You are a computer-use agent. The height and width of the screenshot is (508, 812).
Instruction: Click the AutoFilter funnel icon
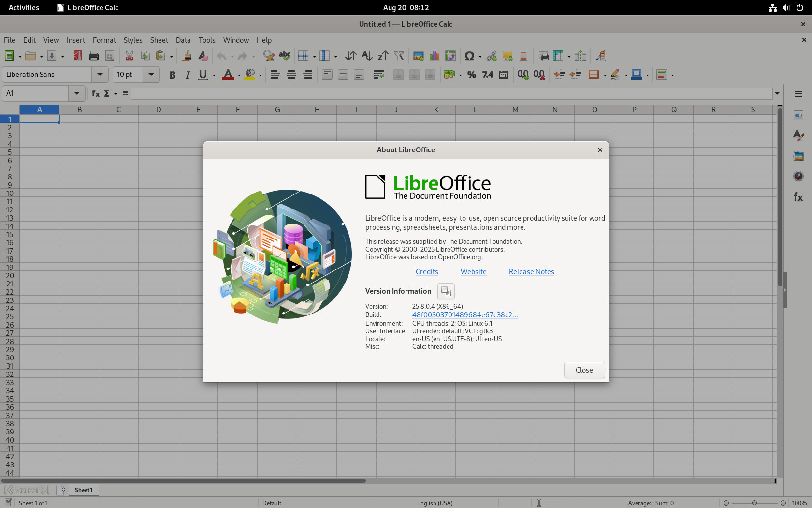[399, 56]
